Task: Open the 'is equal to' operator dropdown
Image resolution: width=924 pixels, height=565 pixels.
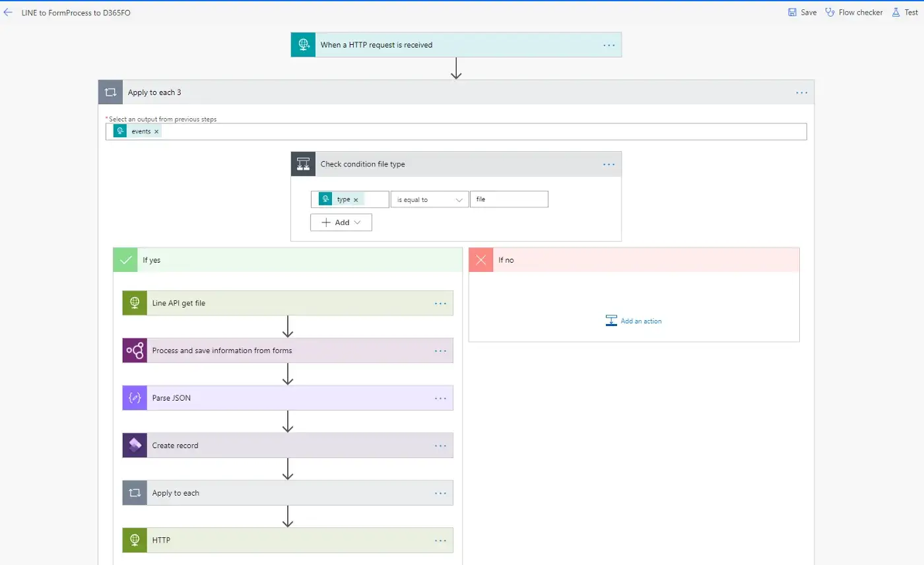Action: click(x=430, y=199)
